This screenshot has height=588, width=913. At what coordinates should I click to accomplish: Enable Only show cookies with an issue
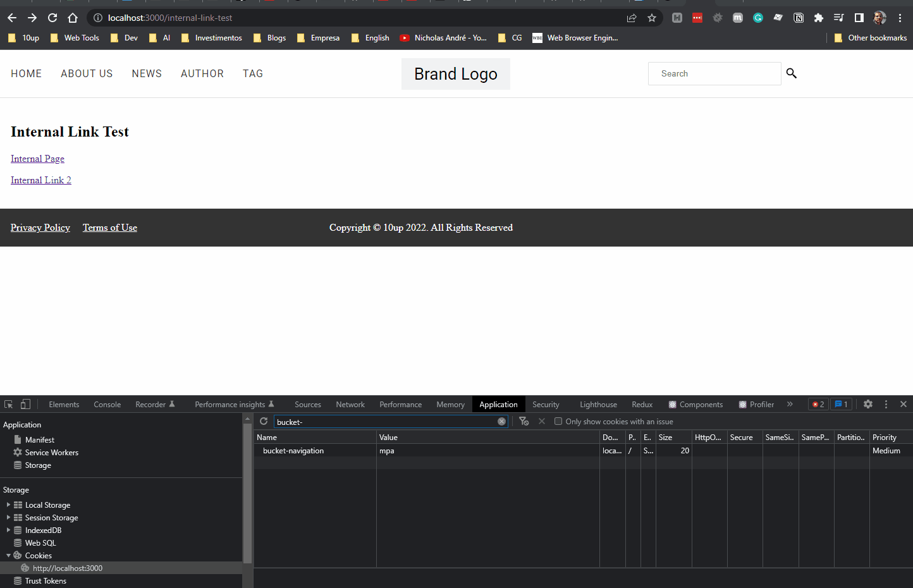(x=558, y=421)
